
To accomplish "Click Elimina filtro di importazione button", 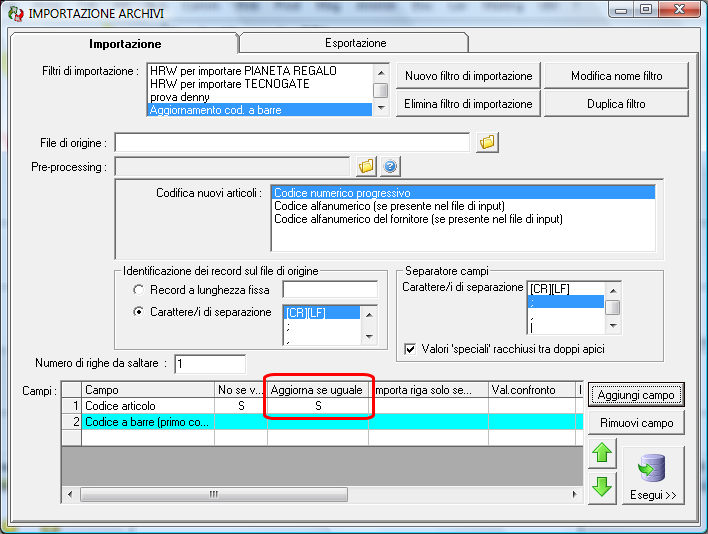I will click(x=468, y=104).
